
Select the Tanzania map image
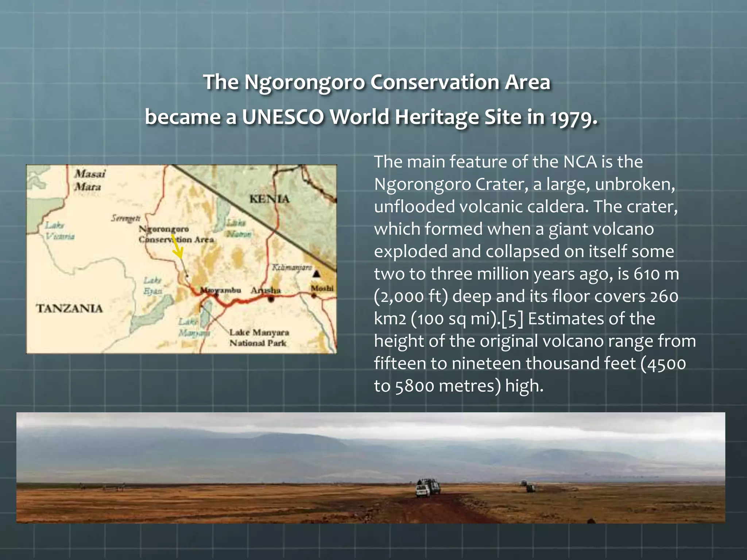tap(181, 259)
